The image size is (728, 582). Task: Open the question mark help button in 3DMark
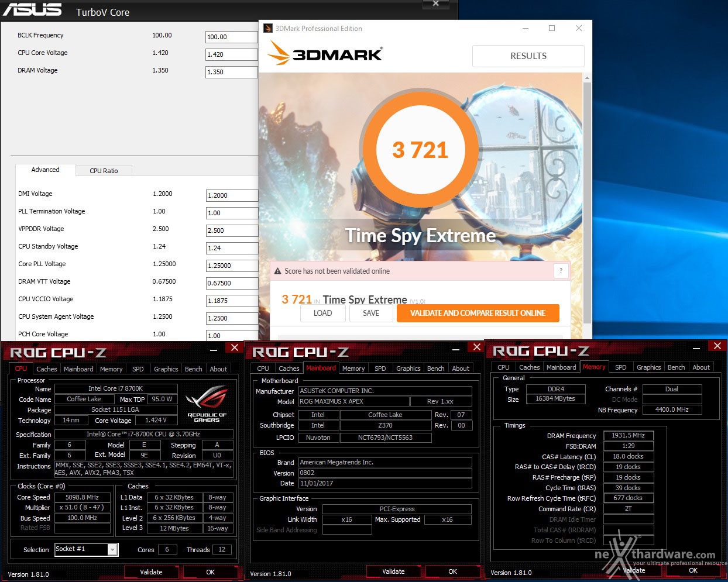pos(561,271)
